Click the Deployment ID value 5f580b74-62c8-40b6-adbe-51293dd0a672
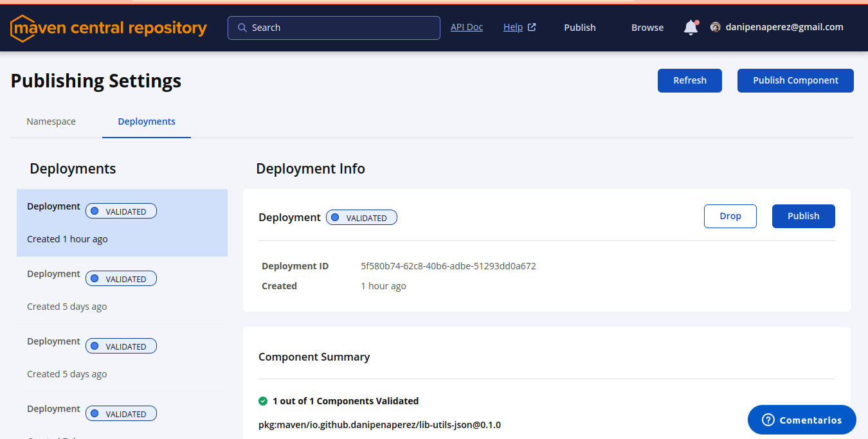Screen dimensions: 868x439 click(x=448, y=266)
